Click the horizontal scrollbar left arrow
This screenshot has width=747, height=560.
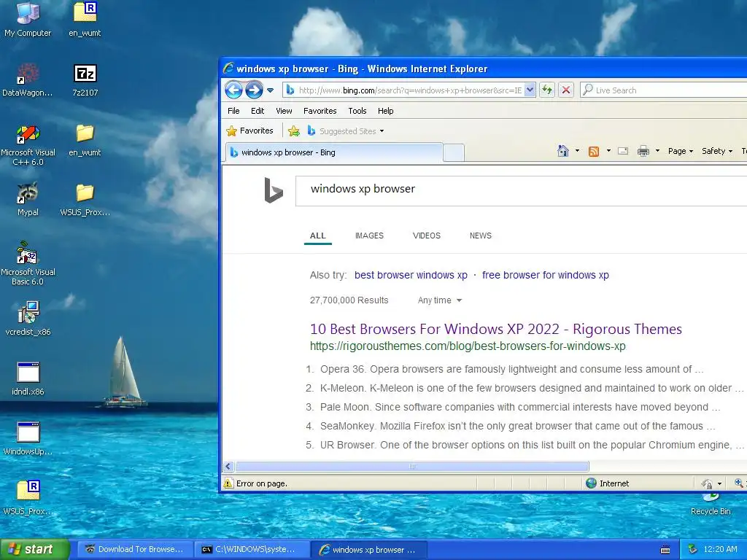pyautogui.click(x=228, y=466)
